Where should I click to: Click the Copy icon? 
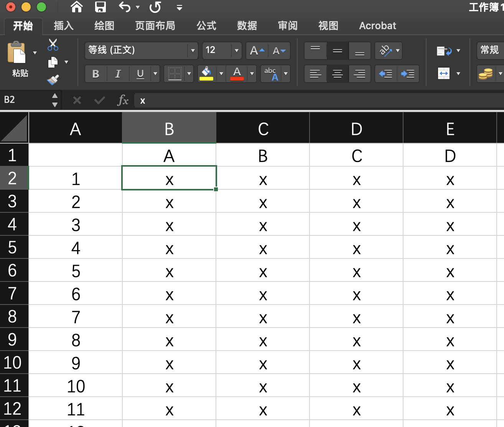point(52,62)
